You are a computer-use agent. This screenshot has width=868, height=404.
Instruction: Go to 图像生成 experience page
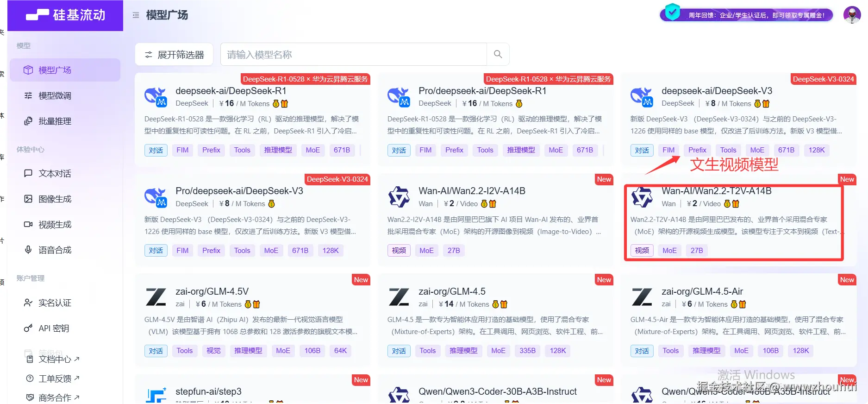tap(65, 199)
